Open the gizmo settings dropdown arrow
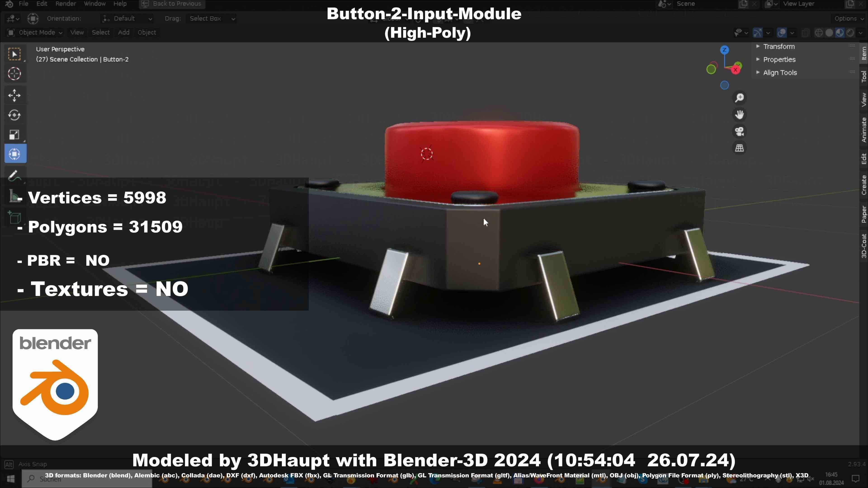 768,33
